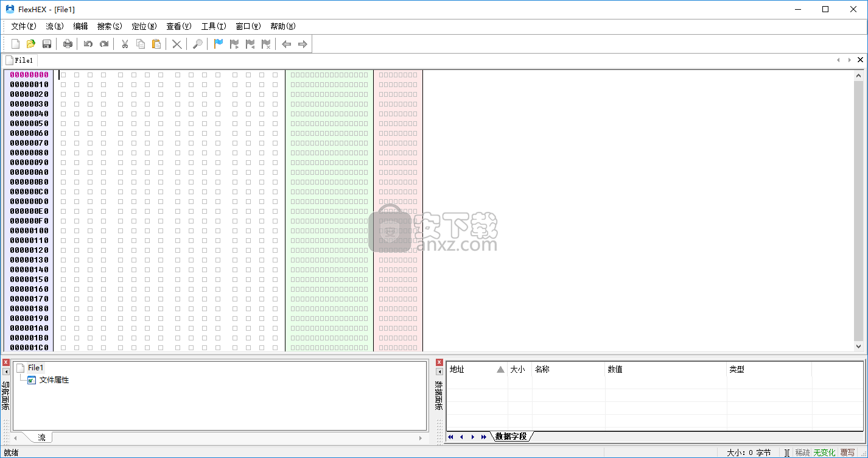This screenshot has width=868, height=458.
Task: Click document tab scroll-left arrow
Action: point(838,60)
